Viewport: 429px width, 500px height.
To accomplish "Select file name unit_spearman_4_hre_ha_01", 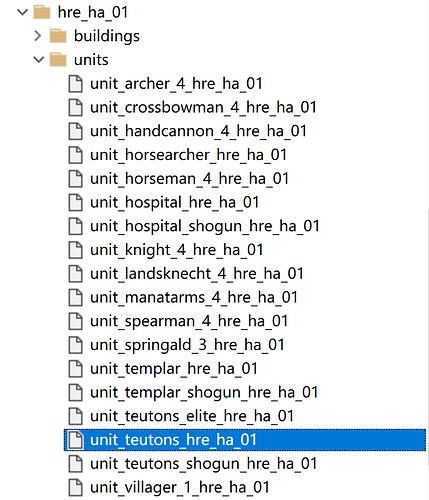I will 189,321.
